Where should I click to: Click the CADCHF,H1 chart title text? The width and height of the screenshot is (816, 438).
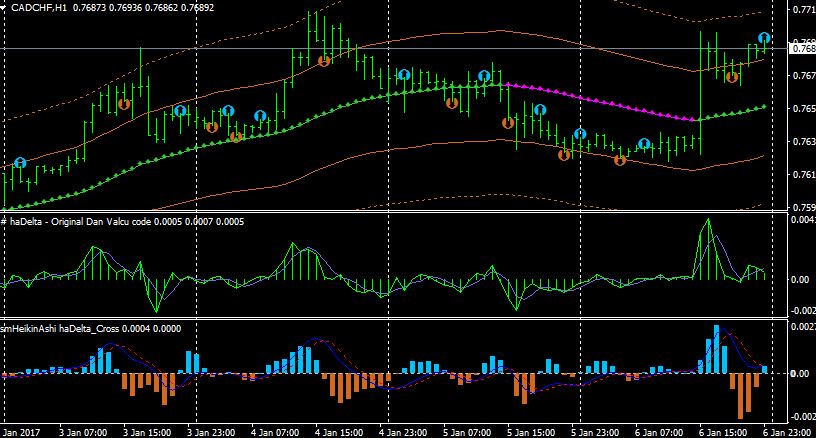click(39, 8)
